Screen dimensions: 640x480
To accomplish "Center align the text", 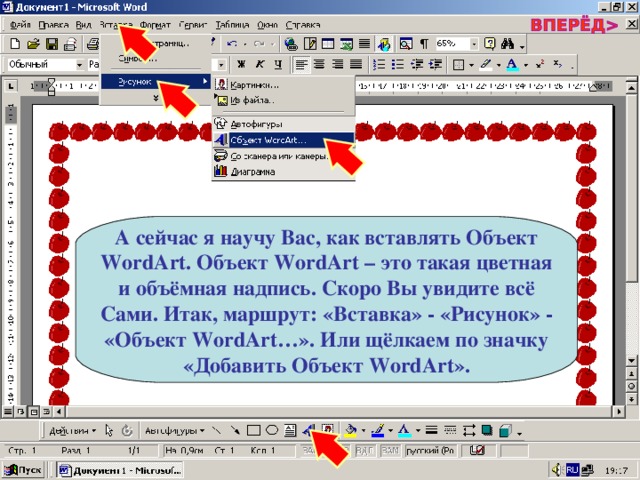I will click(x=320, y=64).
